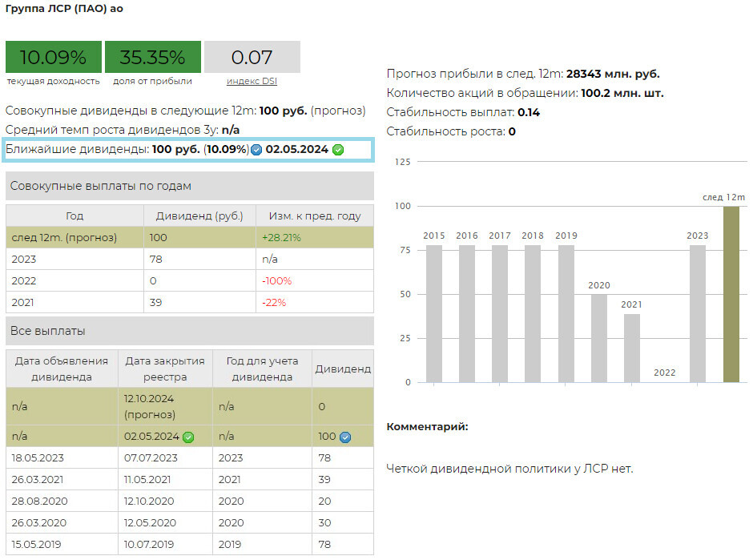Click the green 35.35% profit share badge
Image resolution: width=753 pixels, height=560 pixels.
(x=152, y=57)
